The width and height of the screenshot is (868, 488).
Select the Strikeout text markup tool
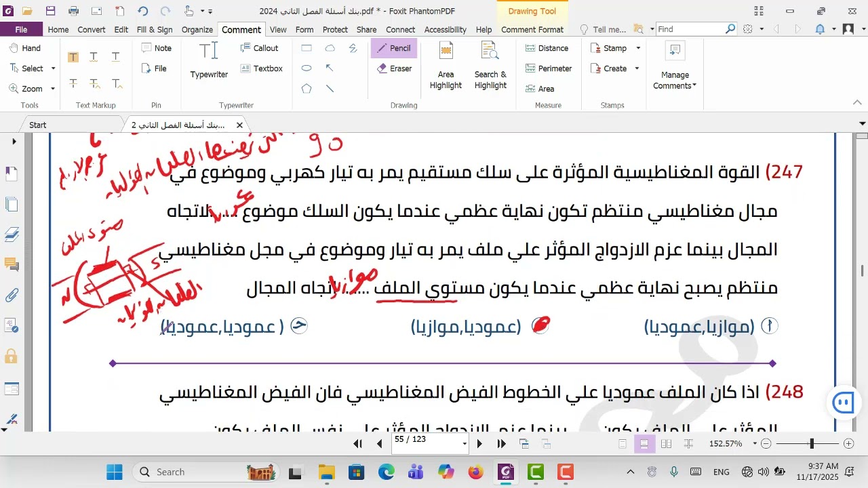coord(73,83)
